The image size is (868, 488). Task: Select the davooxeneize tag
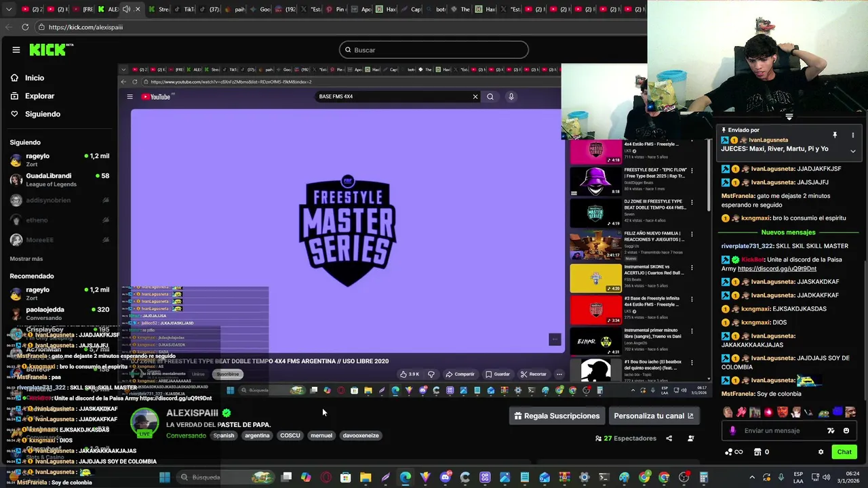click(361, 436)
